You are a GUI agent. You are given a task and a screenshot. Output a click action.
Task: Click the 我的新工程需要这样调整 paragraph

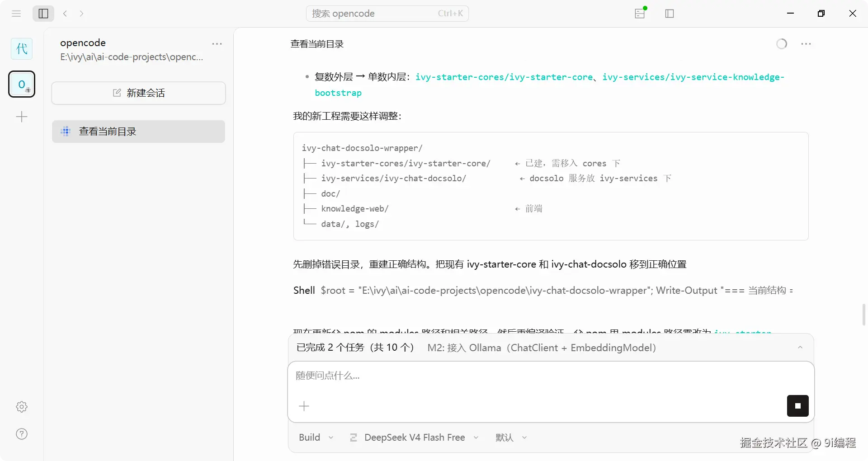click(x=347, y=116)
